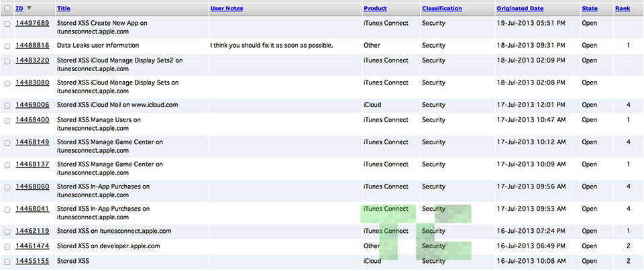Open bug 14461474 link

click(x=32, y=246)
